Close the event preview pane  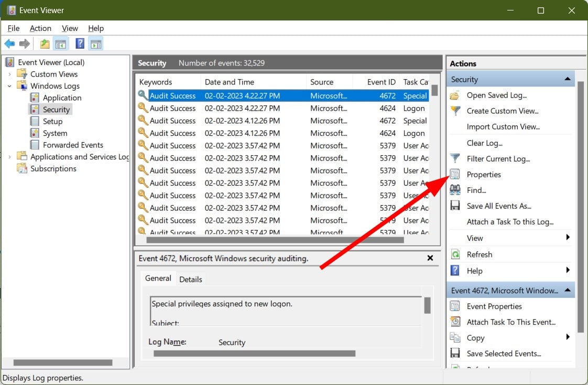(x=430, y=258)
